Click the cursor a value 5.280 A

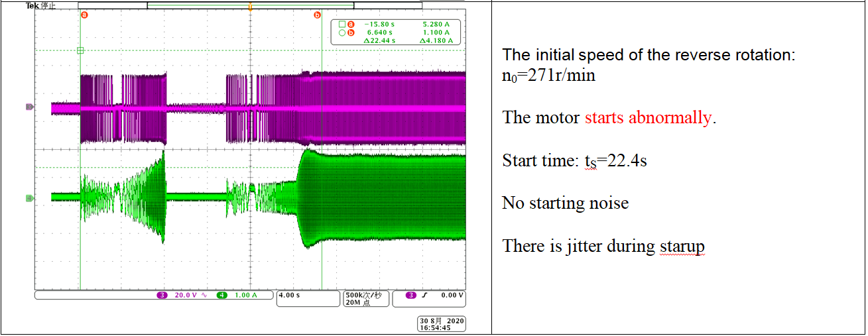coord(436,24)
